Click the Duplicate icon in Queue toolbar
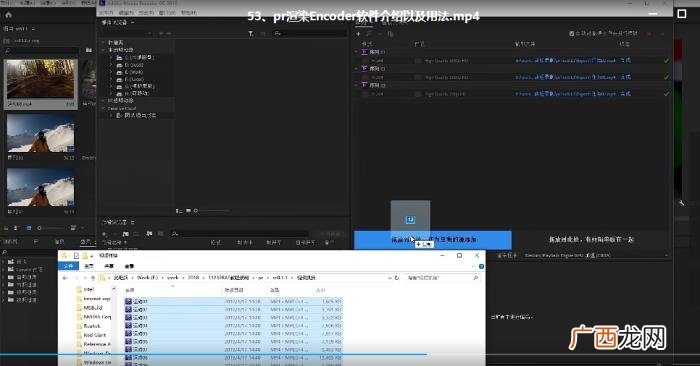Viewport: 700px width, 366px height. click(390, 33)
